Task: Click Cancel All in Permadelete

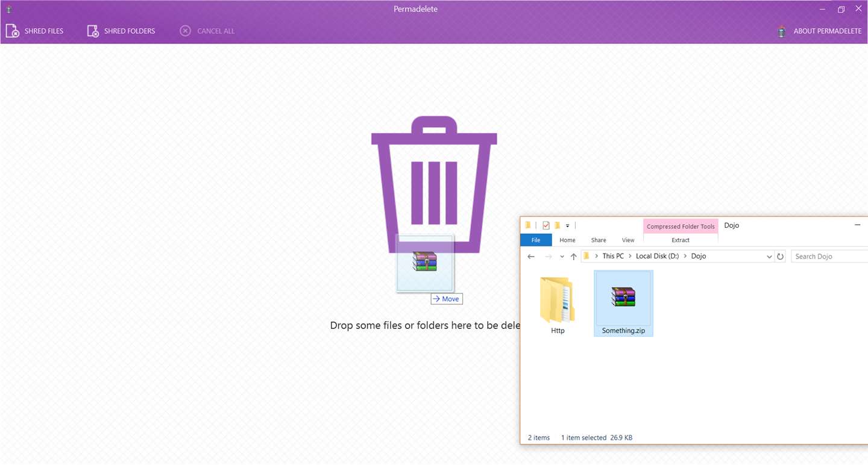Action: tap(207, 31)
